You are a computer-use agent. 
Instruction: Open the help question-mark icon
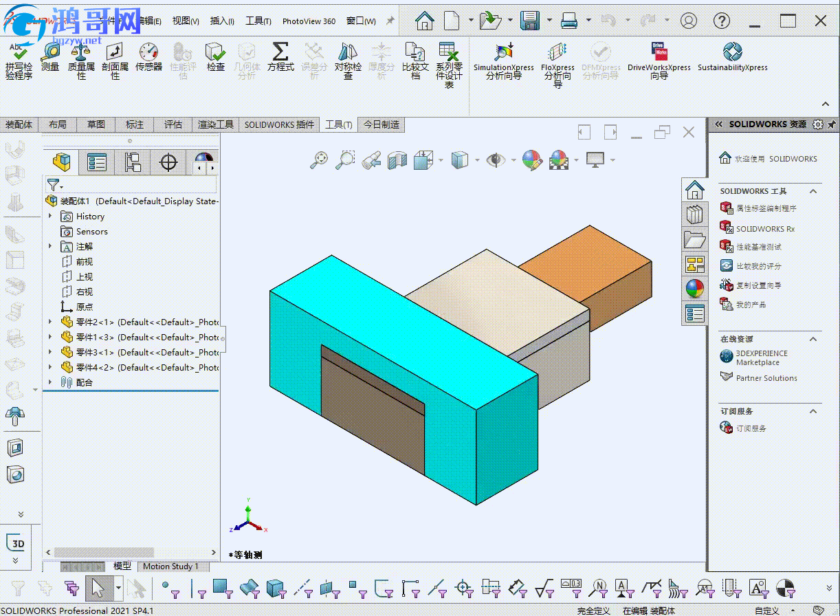[x=722, y=21]
